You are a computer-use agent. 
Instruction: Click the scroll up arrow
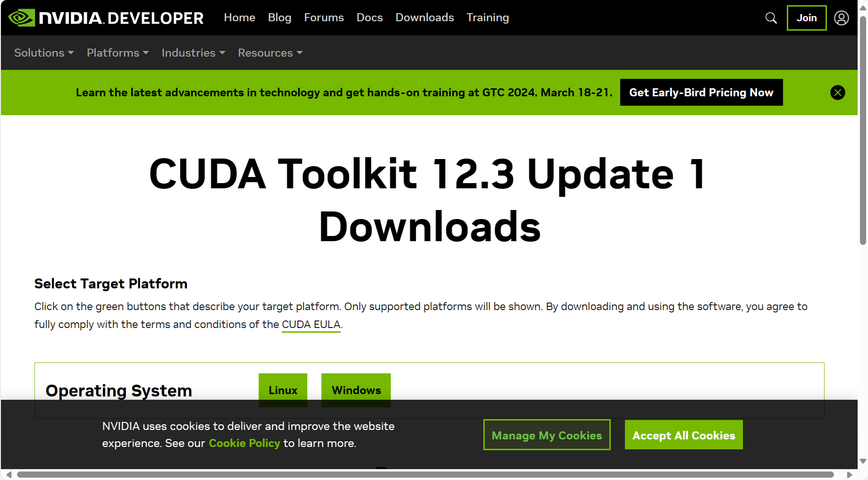coord(863,8)
